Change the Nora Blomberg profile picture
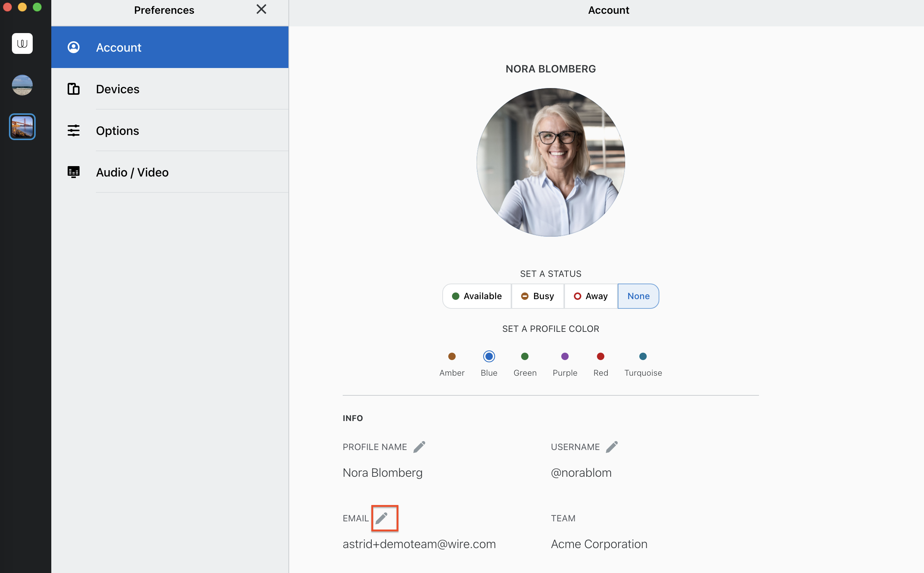 [x=550, y=163]
